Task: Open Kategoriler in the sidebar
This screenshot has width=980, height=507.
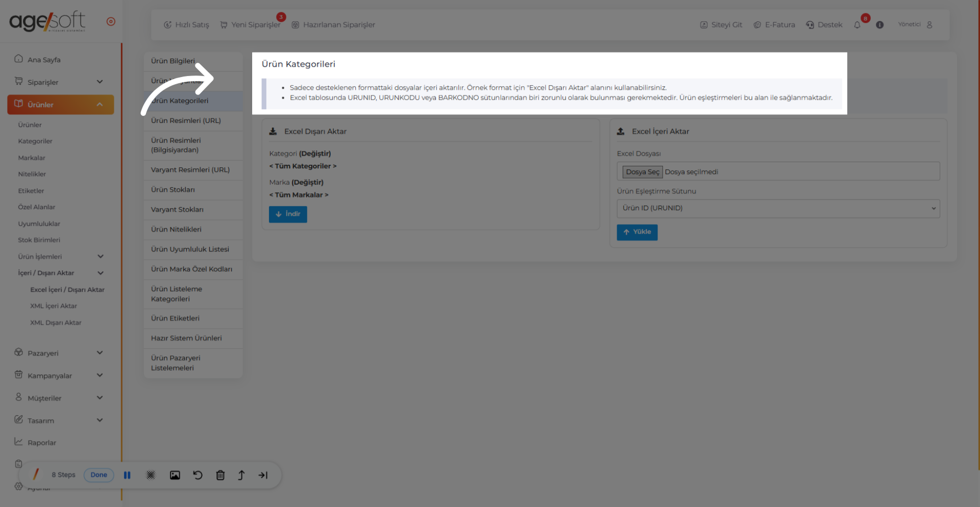Action: coord(35,141)
